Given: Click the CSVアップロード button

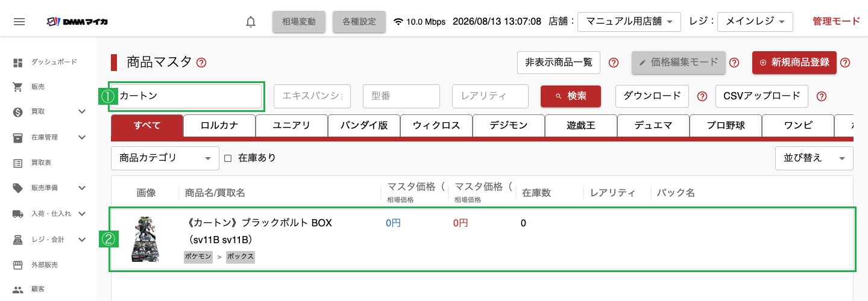Looking at the screenshot, I should click(762, 96).
